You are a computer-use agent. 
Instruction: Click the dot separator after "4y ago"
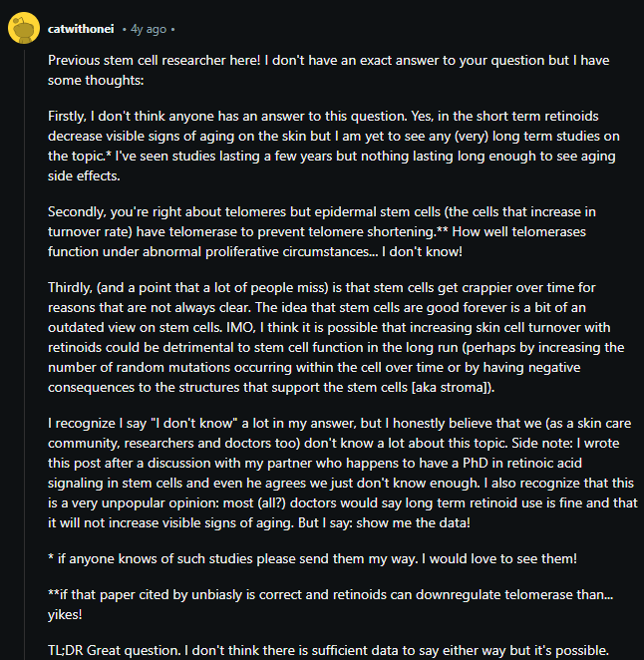point(172,30)
